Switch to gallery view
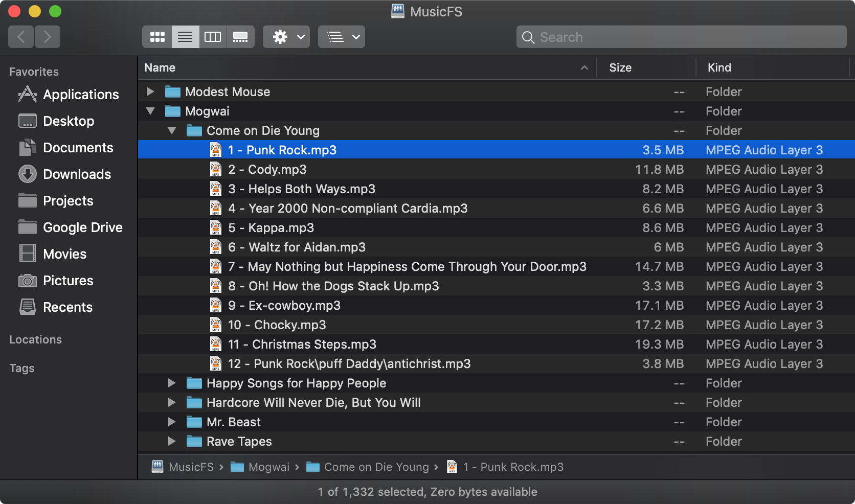Screen dimensions: 855x504 coord(240,37)
